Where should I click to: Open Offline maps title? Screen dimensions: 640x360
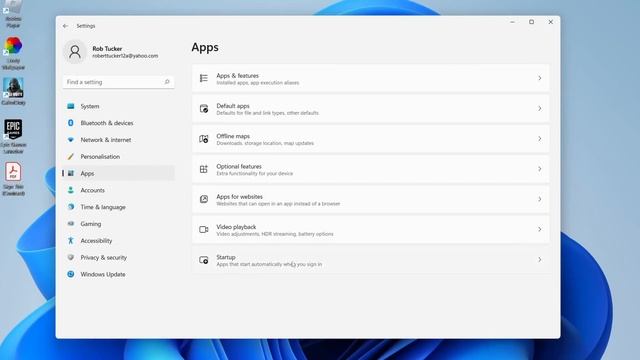pos(233,136)
